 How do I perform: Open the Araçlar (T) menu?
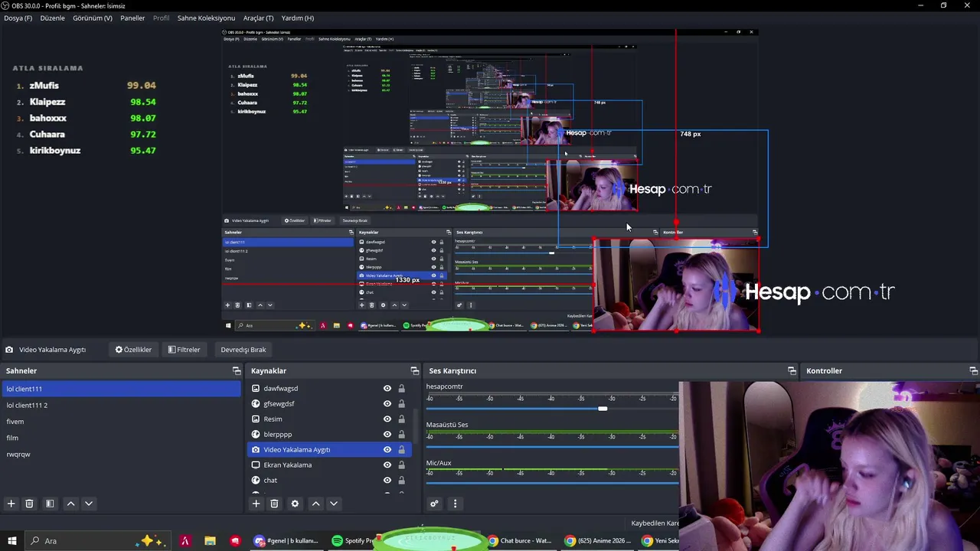[258, 18]
